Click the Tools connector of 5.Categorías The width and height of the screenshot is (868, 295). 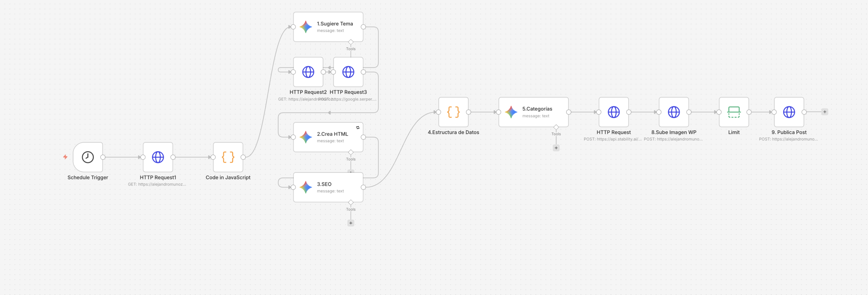click(556, 127)
